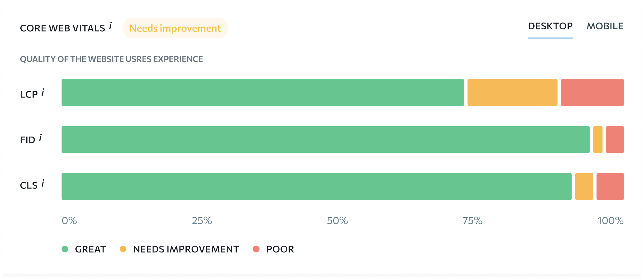Toggle the red POOR legend dot

tap(256, 249)
